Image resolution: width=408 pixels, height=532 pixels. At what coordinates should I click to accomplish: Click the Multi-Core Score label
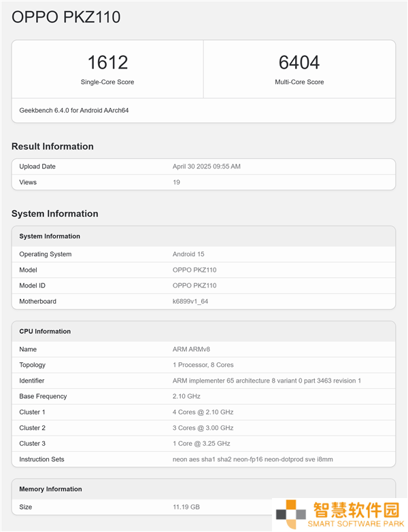pyautogui.click(x=299, y=82)
